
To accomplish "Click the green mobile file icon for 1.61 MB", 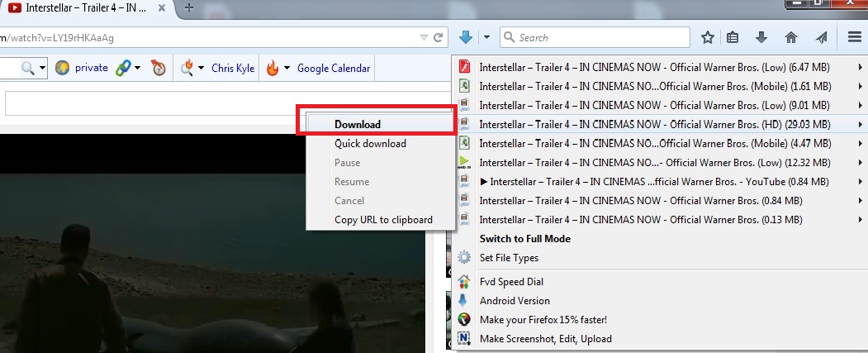I will pos(464,87).
